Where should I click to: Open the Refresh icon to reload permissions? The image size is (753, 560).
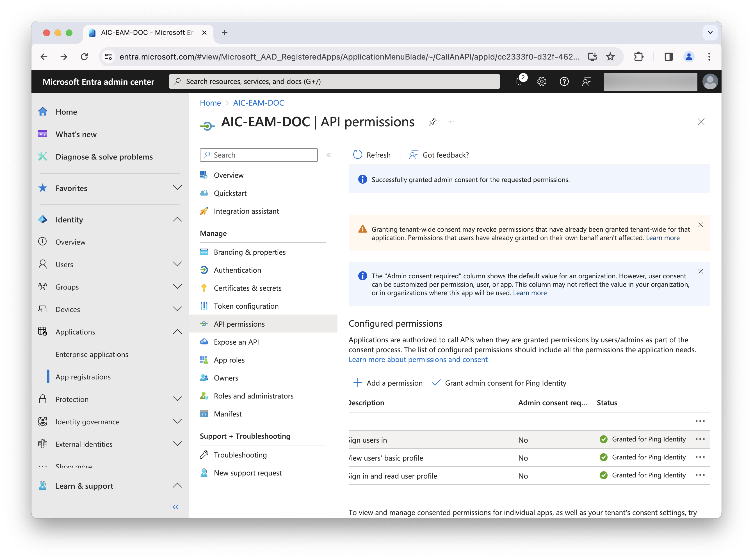357,154
